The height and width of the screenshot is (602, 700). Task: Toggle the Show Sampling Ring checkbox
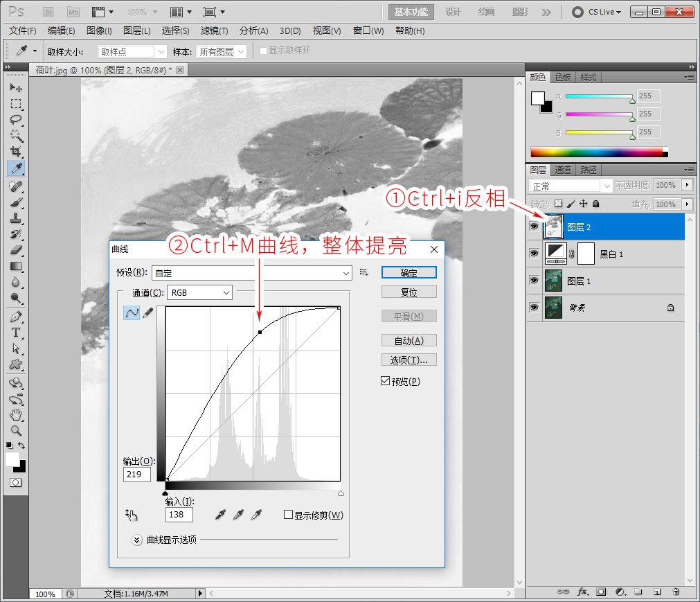[x=263, y=51]
